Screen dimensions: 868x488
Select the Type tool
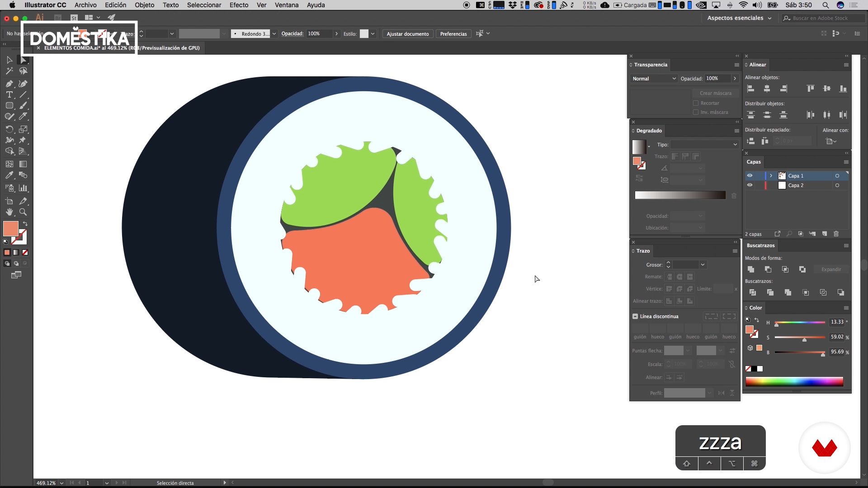click(9, 94)
